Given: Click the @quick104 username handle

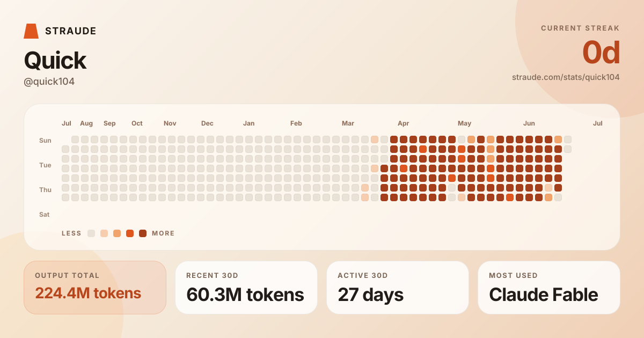Looking at the screenshot, I should coord(49,82).
